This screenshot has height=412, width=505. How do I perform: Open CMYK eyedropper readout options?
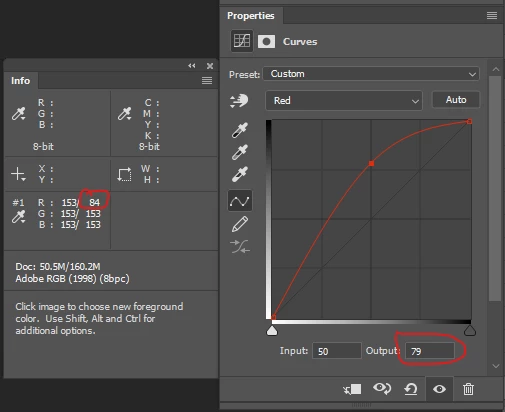click(x=124, y=114)
